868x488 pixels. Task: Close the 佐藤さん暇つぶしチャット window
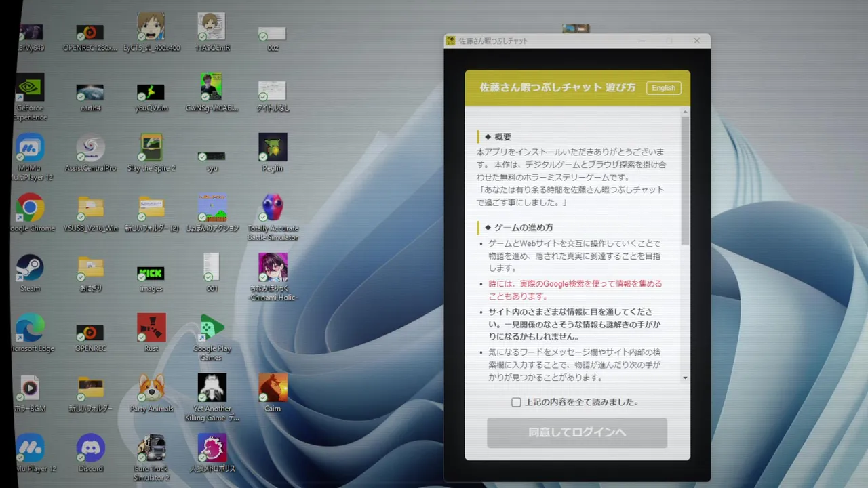click(696, 41)
